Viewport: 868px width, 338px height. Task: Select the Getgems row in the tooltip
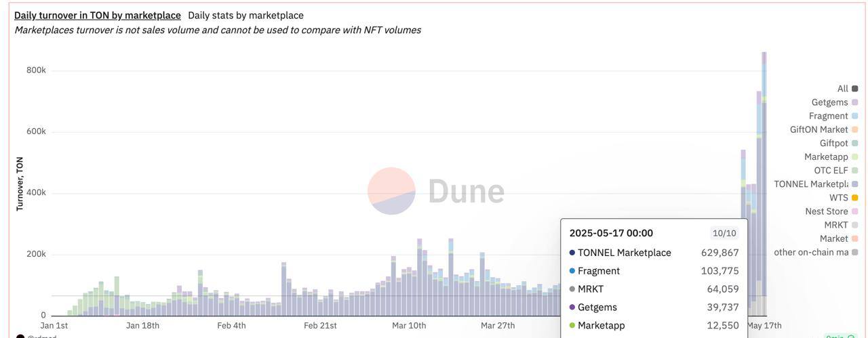click(x=654, y=308)
